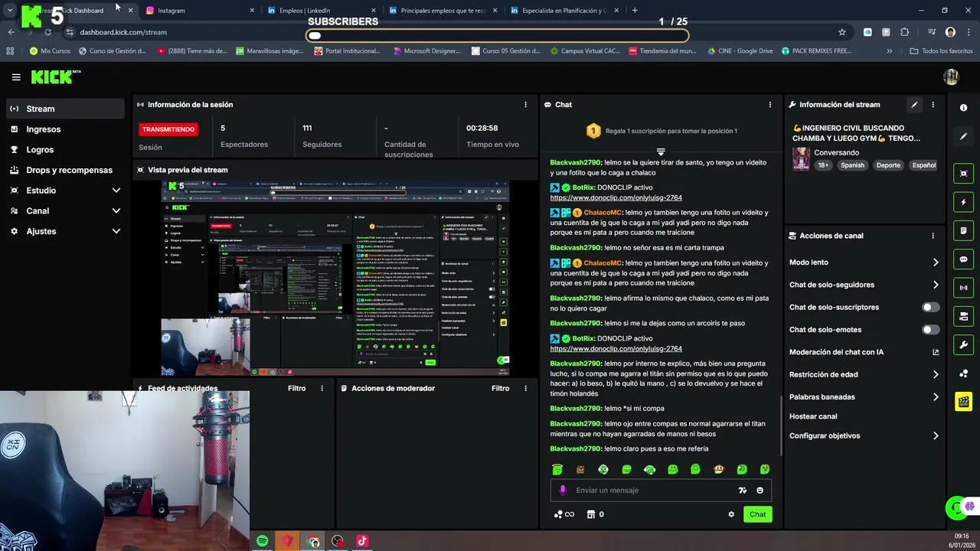The height and width of the screenshot is (551, 980).
Task: Click Hostear canal action
Action: coord(813,416)
